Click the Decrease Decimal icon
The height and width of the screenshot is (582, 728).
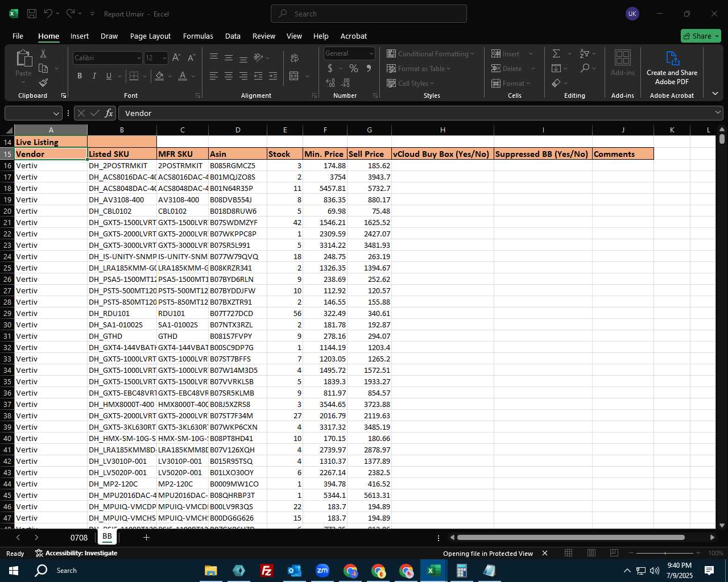coord(345,83)
